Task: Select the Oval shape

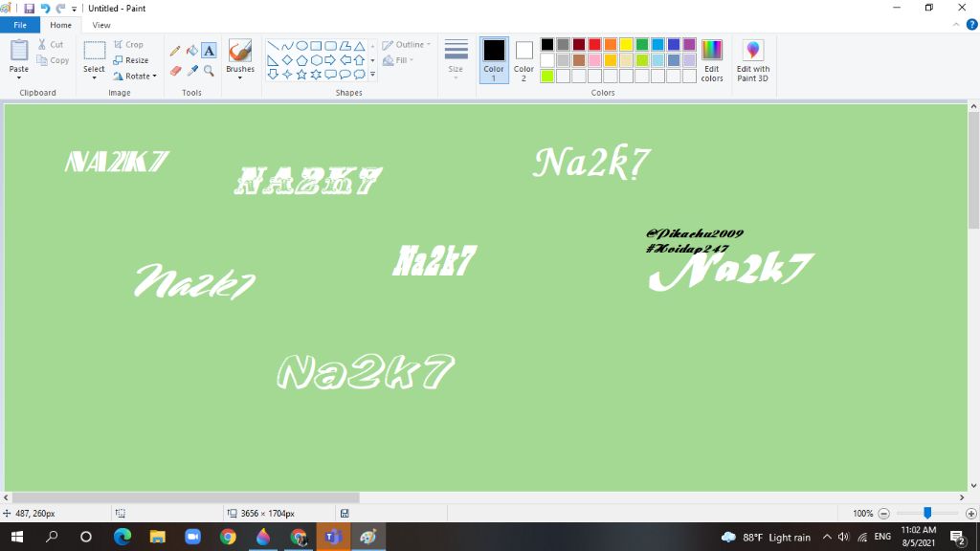Action: [301, 46]
